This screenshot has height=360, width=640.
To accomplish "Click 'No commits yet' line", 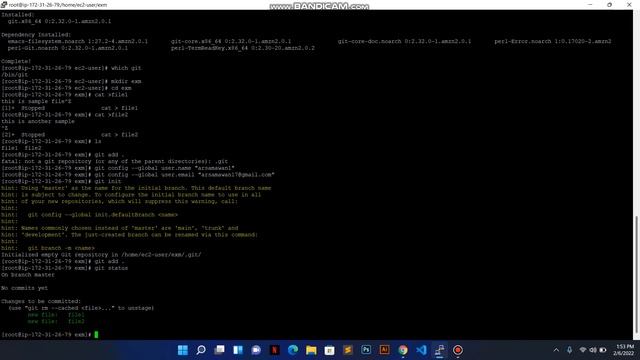I will pos(24,288).
